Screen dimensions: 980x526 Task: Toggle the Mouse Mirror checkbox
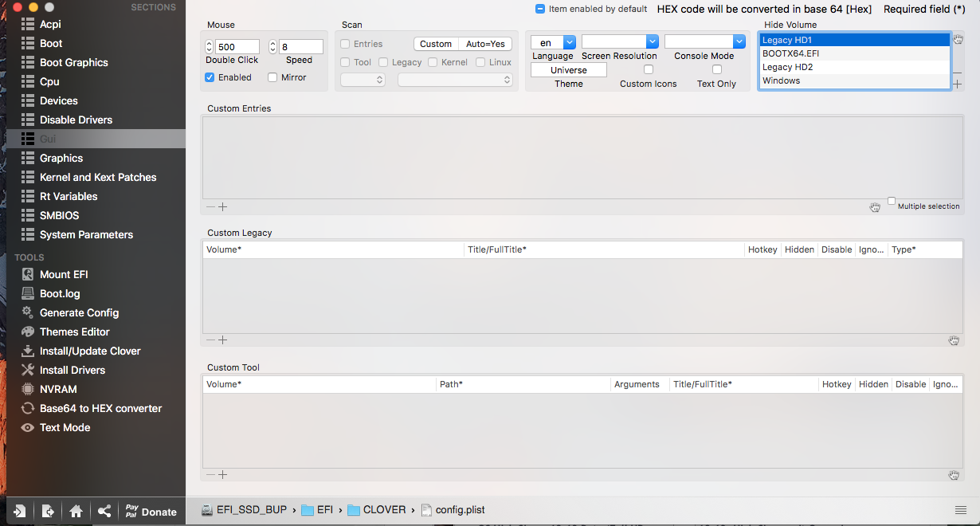(272, 77)
